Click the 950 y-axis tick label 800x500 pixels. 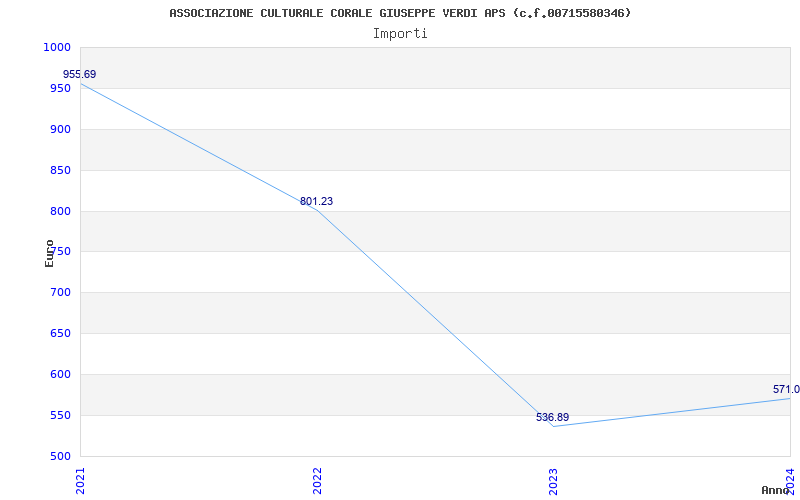[60, 89]
